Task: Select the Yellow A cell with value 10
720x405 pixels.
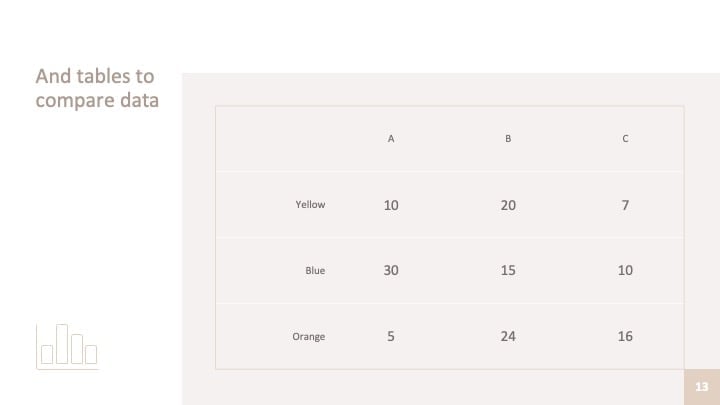Action: coord(391,205)
